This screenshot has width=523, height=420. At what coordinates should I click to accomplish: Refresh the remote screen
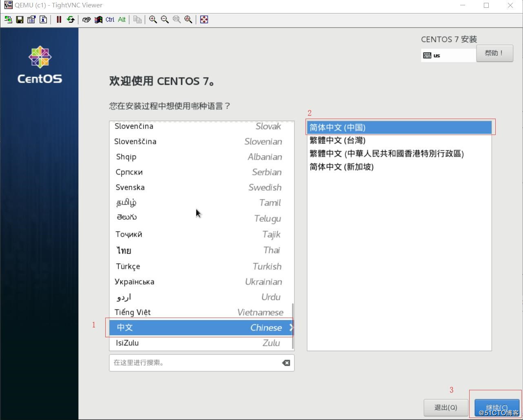[x=71, y=20]
